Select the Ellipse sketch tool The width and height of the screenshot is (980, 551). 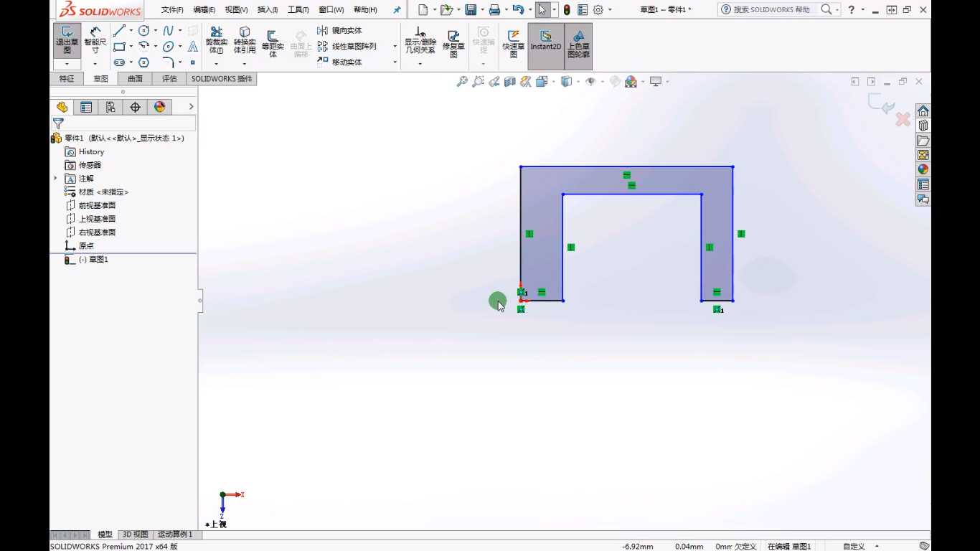pyautogui.click(x=169, y=47)
